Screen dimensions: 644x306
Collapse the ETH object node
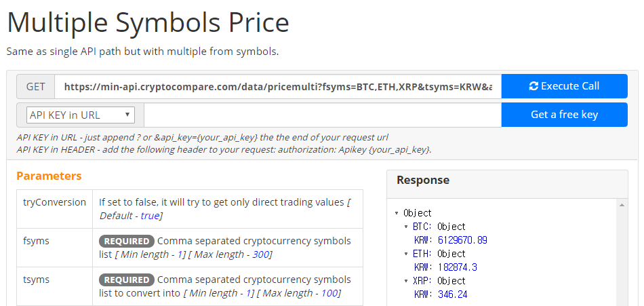point(406,254)
